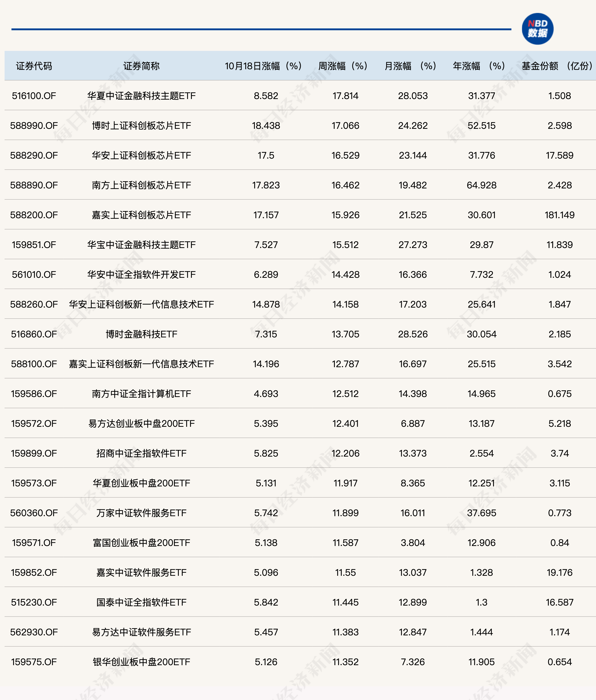Image resolution: width=596 pixels, height=700 pixels.
Task: Select code 588990.OF
Action: pos(34,126)
